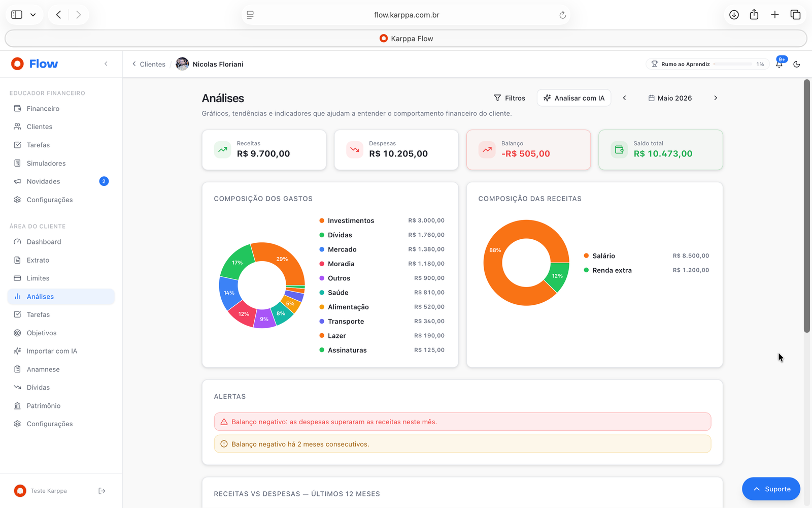Toggle dark mode moon icon
Screen dimensions: 812x508
(x=797, y=64)
